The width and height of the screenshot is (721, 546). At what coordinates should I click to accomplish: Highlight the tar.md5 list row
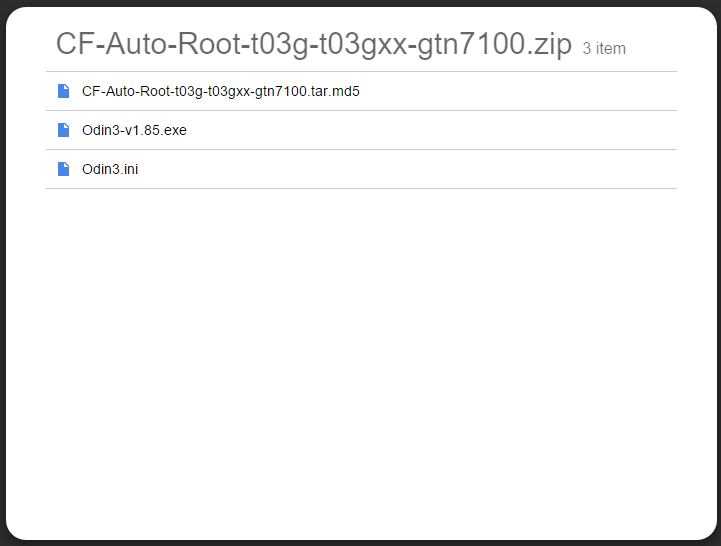pos(361,91)
